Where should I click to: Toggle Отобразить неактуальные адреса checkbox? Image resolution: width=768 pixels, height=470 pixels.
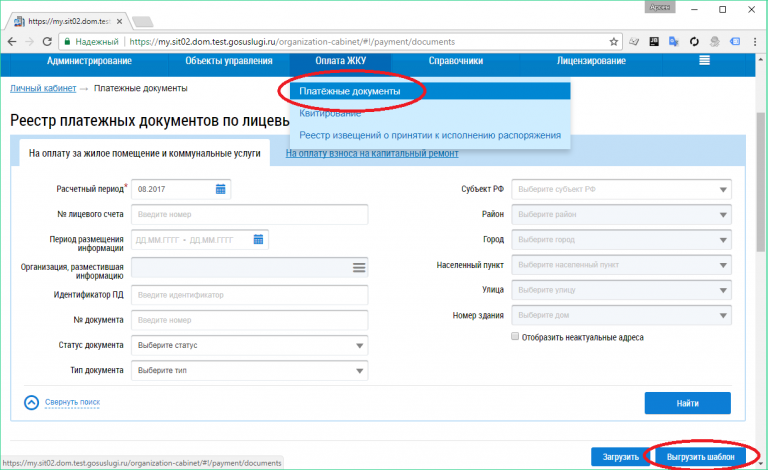click(515, 338)
